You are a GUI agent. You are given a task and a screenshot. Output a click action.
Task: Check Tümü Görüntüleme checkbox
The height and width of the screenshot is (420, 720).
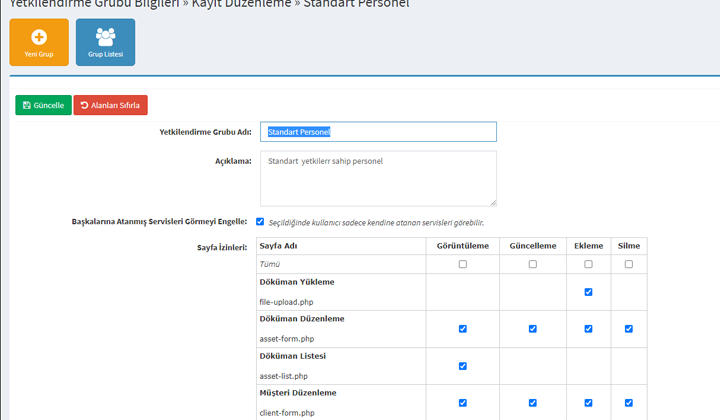(x=462, y=264)
